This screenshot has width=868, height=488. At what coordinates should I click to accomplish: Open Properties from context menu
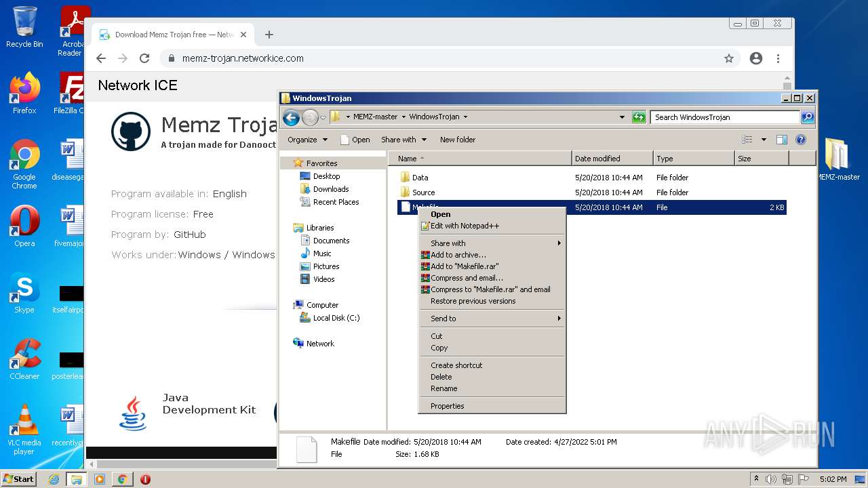pos(492,406)
